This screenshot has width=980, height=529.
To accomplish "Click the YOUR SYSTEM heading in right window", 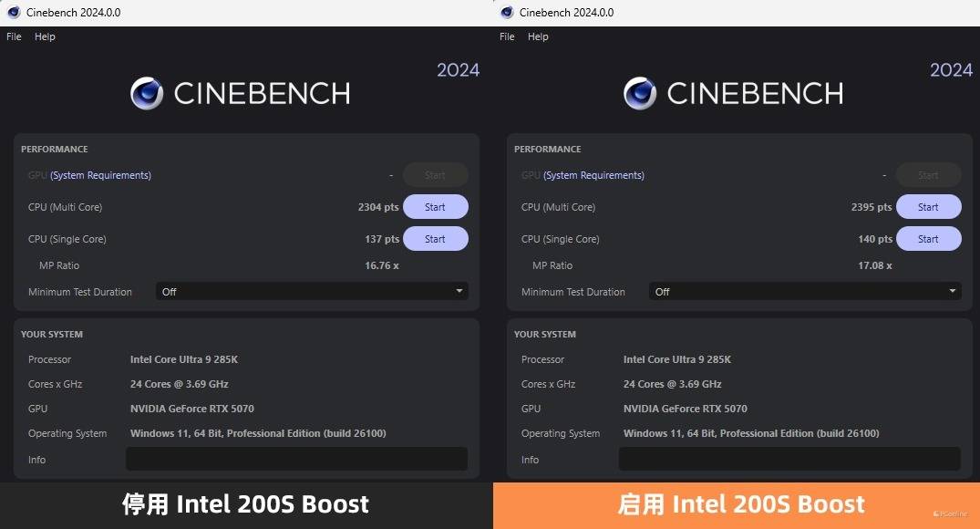I will tap(545, 334).
